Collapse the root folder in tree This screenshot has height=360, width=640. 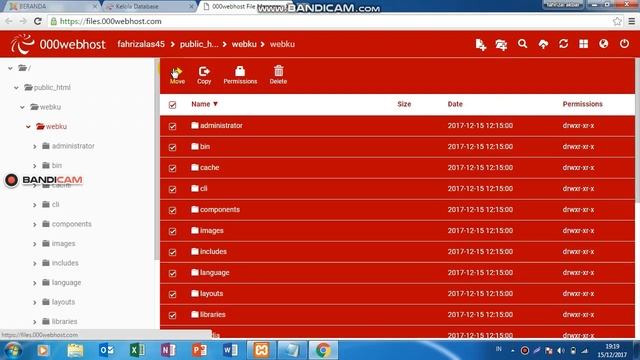click(x=10, y=69)
